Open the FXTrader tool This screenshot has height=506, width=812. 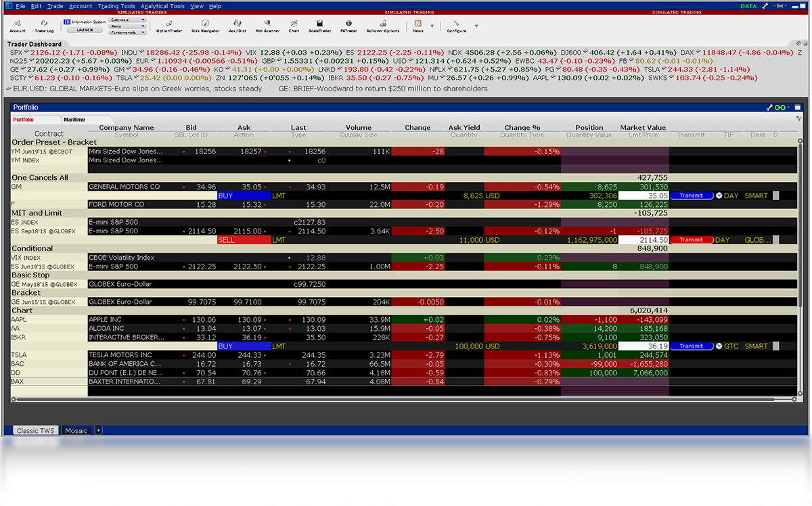coord(348,26)
